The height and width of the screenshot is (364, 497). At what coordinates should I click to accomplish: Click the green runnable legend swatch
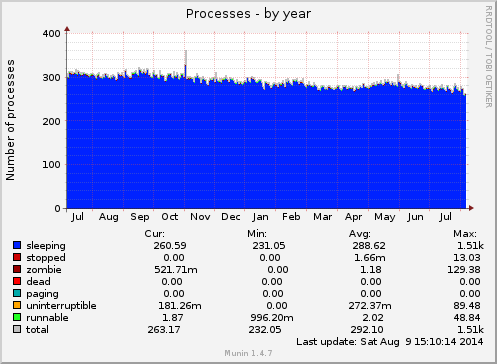point(17,317)
